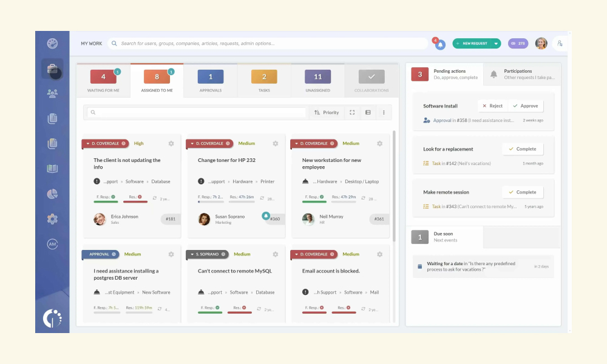Open the Approvals tab
Screen dimensions: 607x364
pyautogui.click(x=211, y=81)
